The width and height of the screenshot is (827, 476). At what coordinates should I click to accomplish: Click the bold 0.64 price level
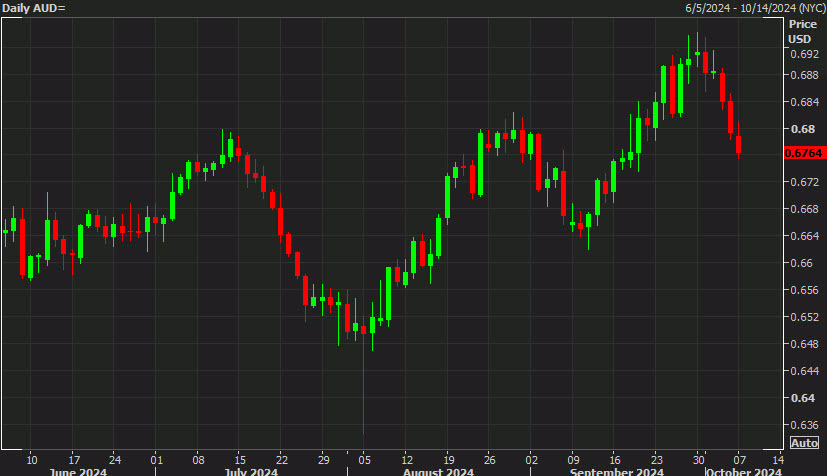[803, 398]
